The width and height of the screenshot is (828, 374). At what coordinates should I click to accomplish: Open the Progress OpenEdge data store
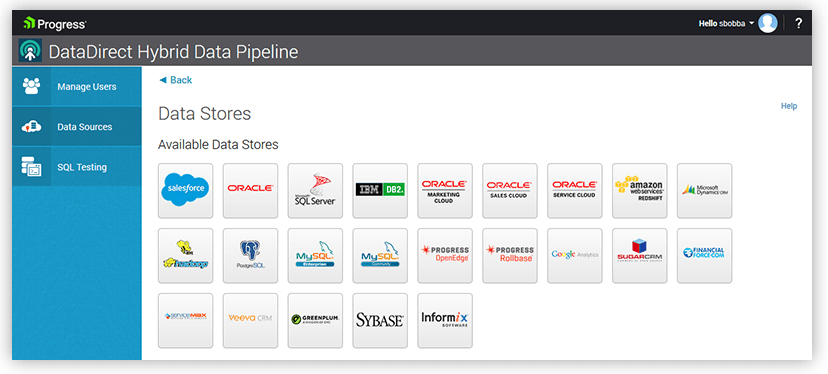[445, 256]
